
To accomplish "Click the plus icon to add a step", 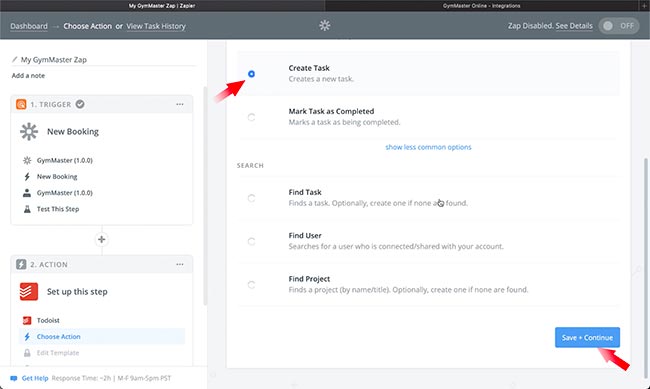I will point(102,239).
